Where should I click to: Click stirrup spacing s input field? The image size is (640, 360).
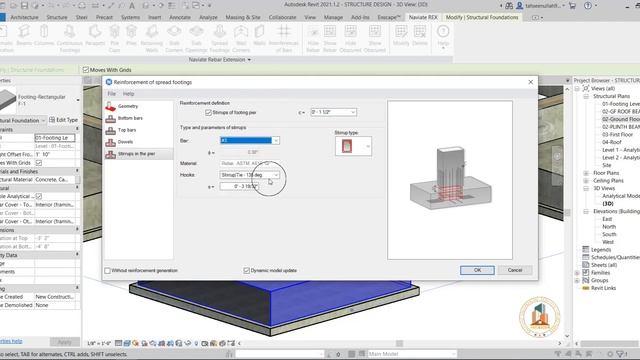pyautogui.click(x=240, y=186)
